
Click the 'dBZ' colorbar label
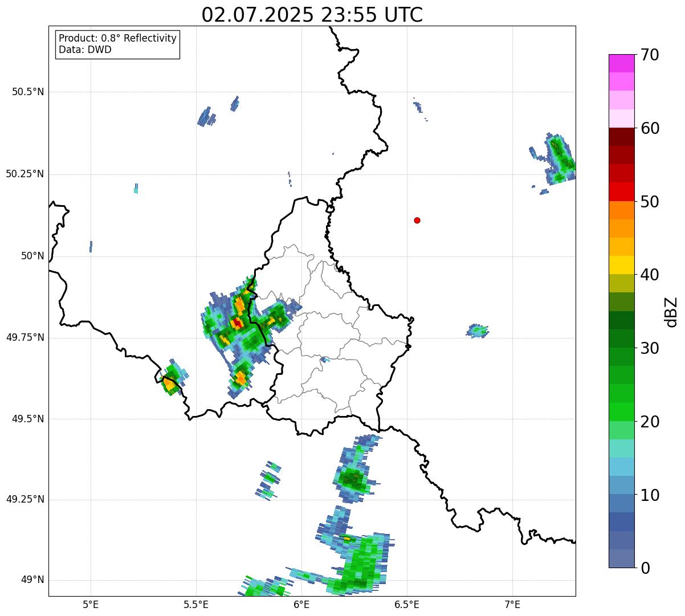[671, 312]
